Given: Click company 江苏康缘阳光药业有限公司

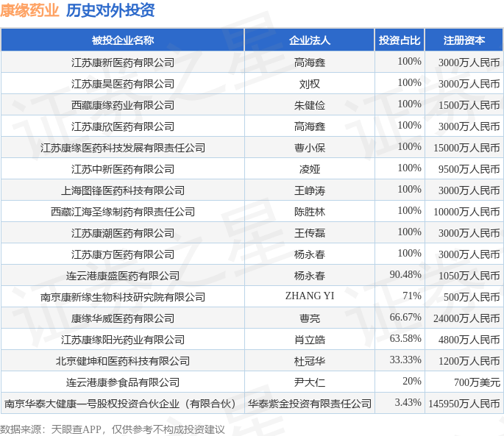Looking at the screenshot, I should tap(123, 340).
